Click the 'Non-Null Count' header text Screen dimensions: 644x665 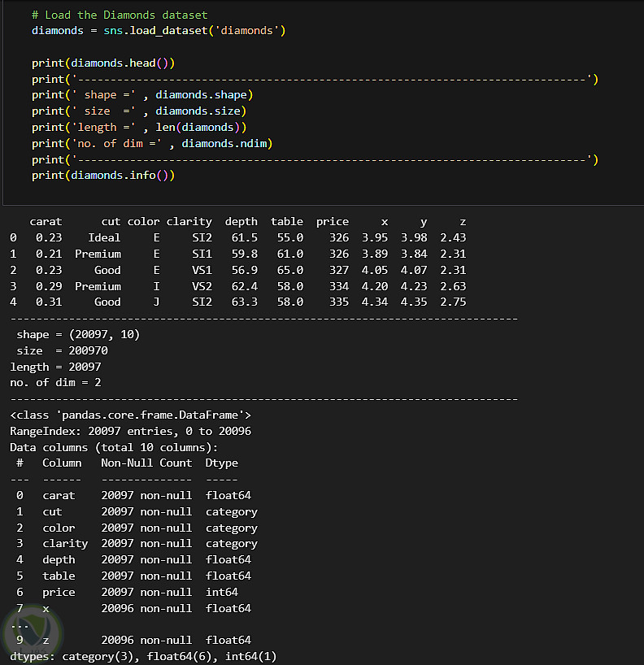(146, 463)
